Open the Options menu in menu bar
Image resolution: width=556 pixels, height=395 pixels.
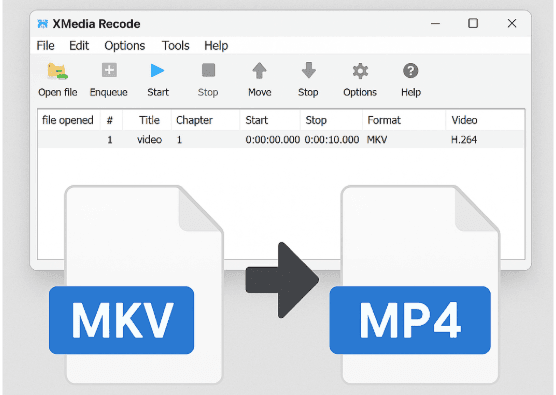click(124, 46)
